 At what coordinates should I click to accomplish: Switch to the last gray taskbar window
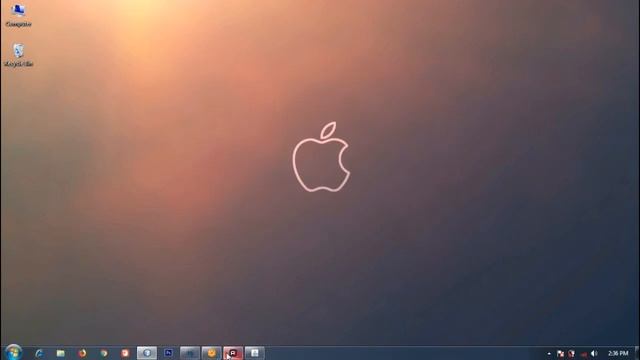(x=255, y=353)
